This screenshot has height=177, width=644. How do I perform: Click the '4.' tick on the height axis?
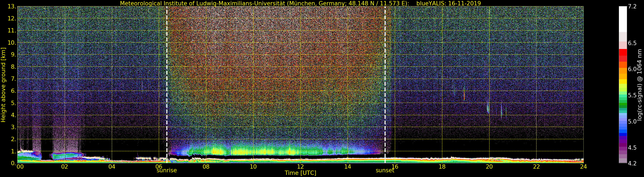(13, 115)
